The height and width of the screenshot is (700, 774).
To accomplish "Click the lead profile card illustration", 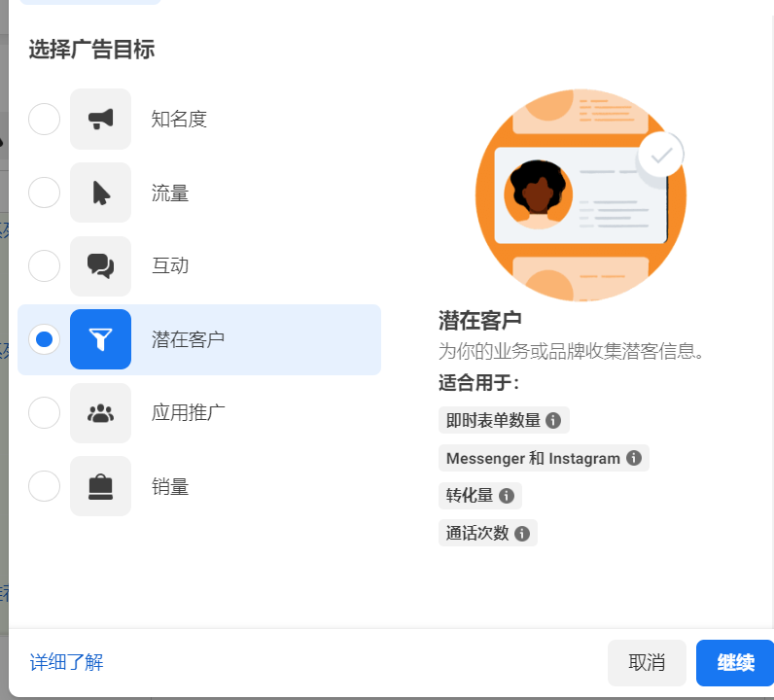I will point(580,195).
